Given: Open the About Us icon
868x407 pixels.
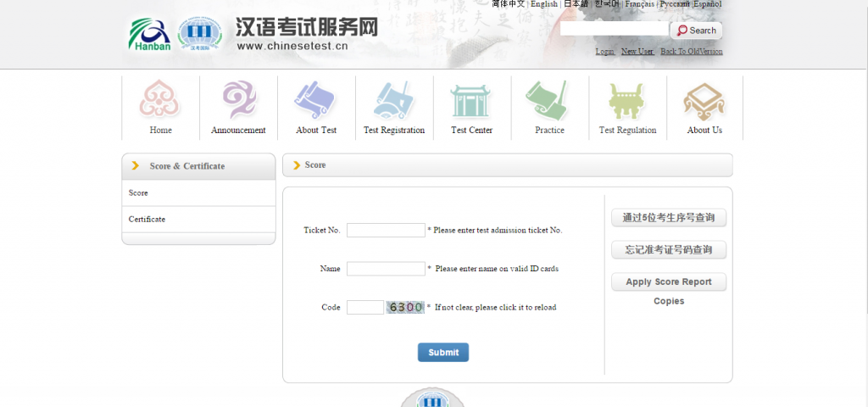Looking at the screenshot, I should [x=704, y=102].
